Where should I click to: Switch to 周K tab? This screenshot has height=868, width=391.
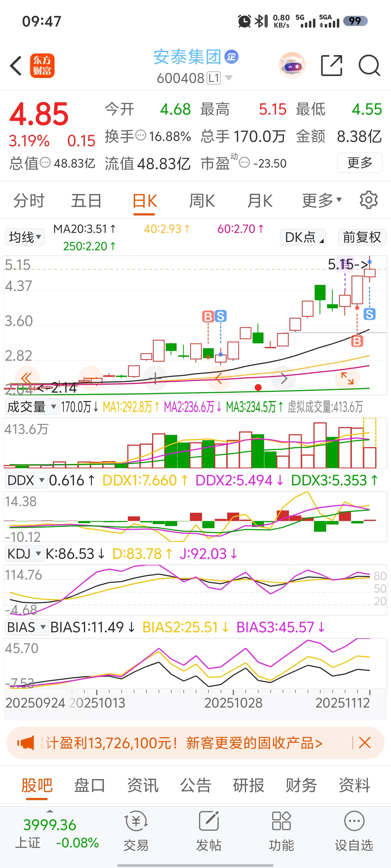click(x=202, y=201)
